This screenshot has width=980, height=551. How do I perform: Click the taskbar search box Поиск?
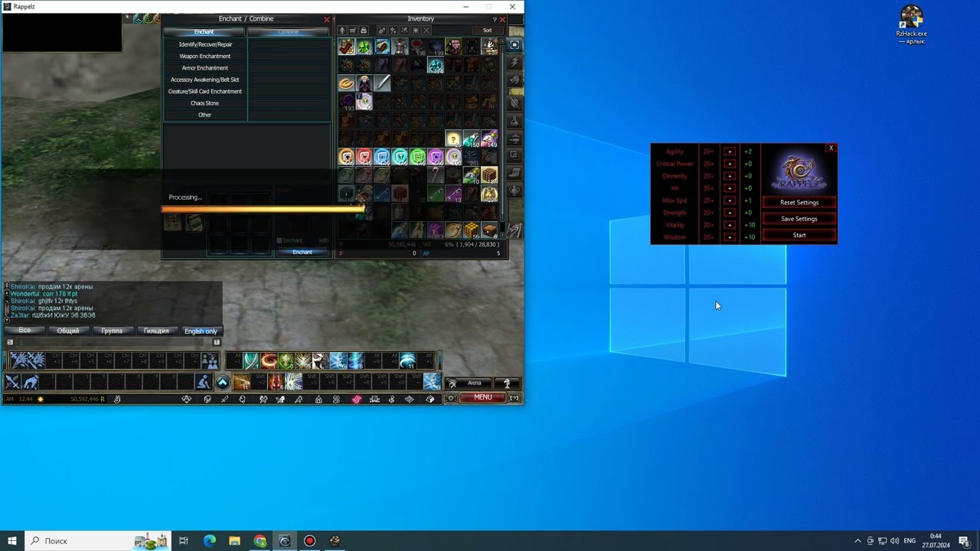click(97, 541)
